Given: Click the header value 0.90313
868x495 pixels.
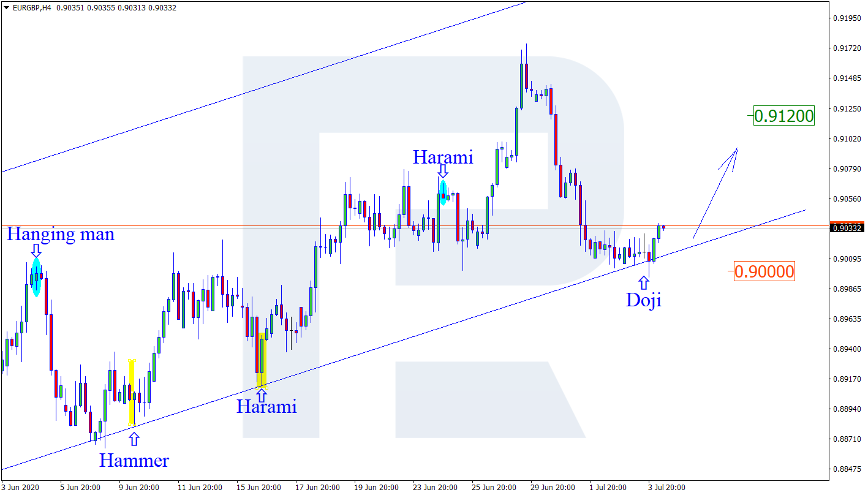Looking at the screenshot, I should pyautogui.click(x=132, y=8).
